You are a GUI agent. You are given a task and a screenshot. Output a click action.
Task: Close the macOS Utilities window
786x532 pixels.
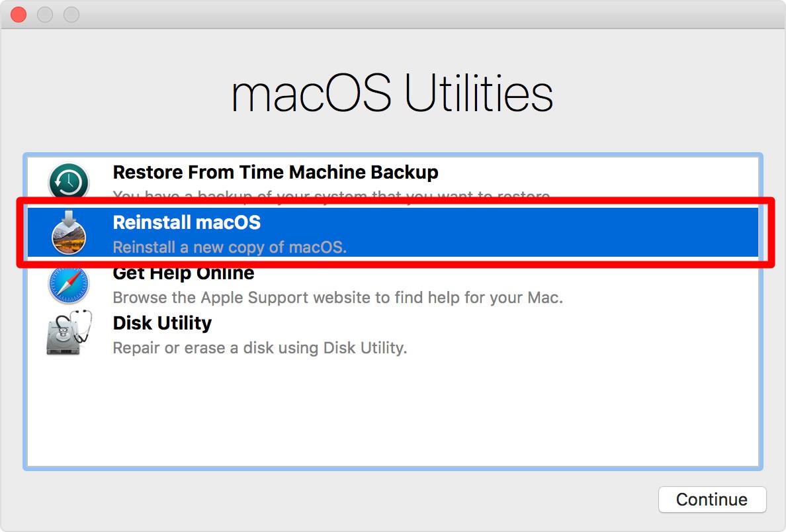(x=19, y=14)
